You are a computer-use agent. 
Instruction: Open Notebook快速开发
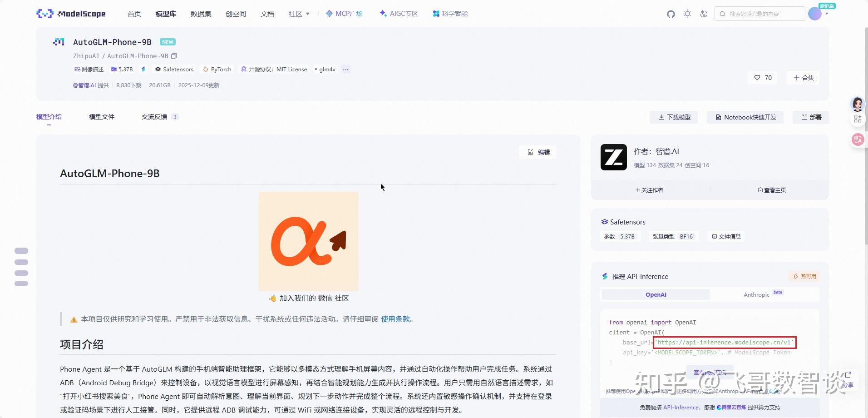pos(745,117)
